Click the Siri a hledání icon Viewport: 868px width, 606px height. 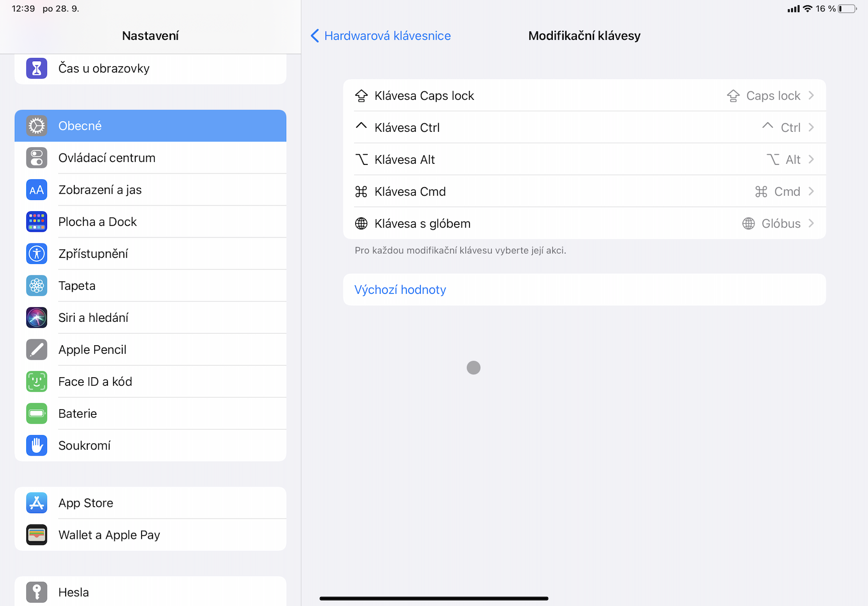coord(37,318)
